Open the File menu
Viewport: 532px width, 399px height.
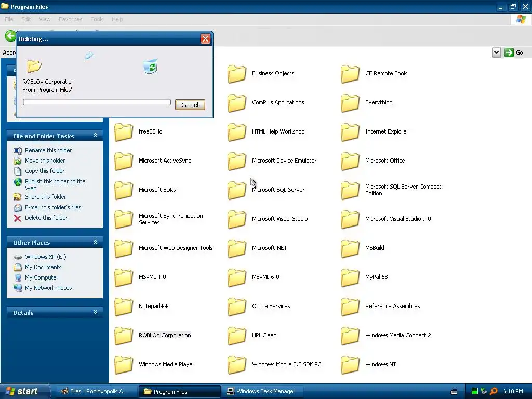coord(9,19)
